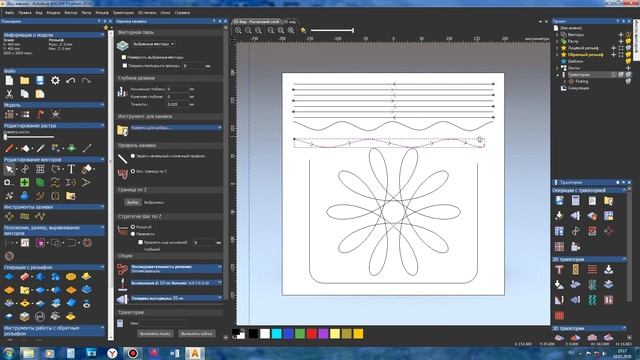The height and width of the screenshot is (360, 640).
Task: Open the Правка menu
Action: coord(24,13)
